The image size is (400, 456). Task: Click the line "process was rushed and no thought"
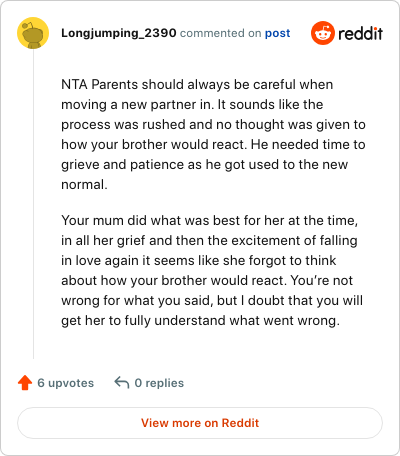(213, 124)
